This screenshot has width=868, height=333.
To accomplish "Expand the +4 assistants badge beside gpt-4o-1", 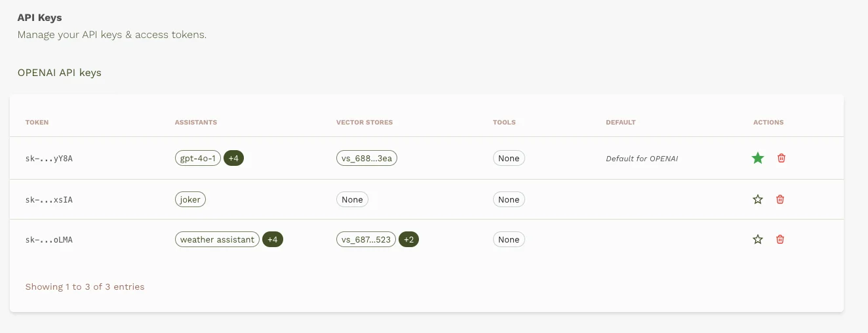I will coord(233,158).
